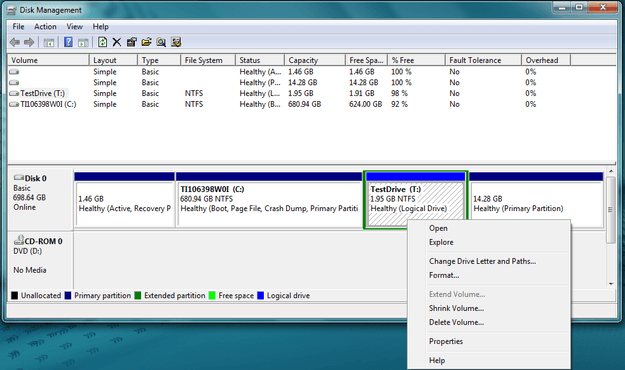Open the File menu
The image size is (625, 370).
coord(18,27)
